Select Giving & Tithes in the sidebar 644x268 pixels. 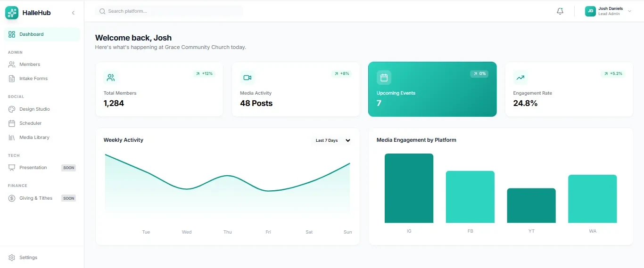[x=42, y=198]
